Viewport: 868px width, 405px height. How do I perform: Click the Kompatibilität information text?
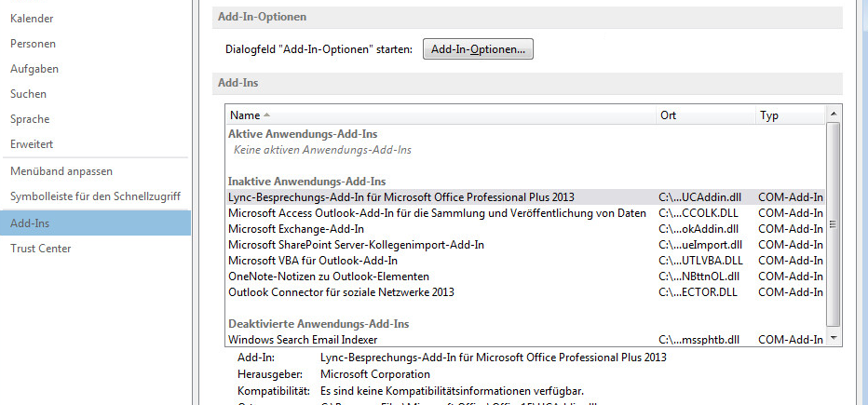click(x=453, y=391)
